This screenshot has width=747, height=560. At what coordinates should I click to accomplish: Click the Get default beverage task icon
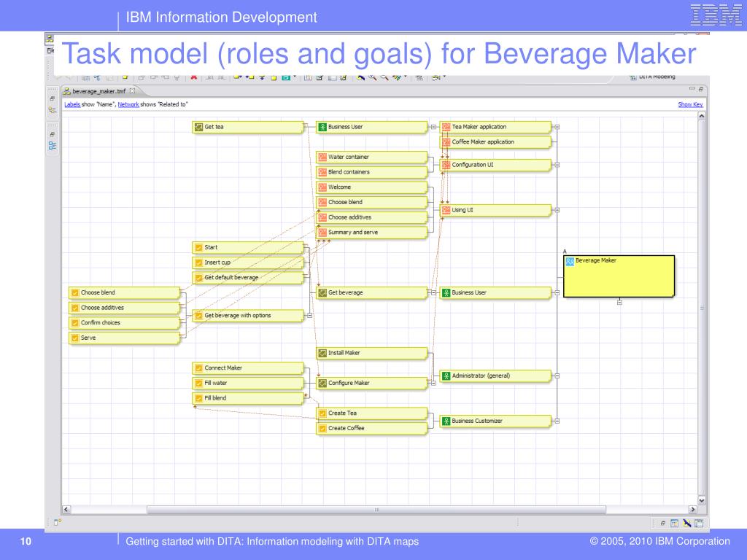point(198,278)
